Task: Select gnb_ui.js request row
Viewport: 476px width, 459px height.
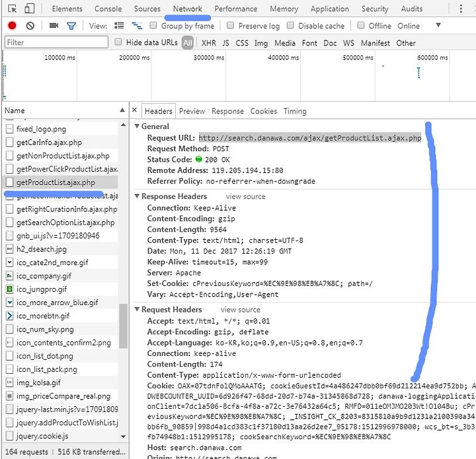Action: [x=60, y=236]
